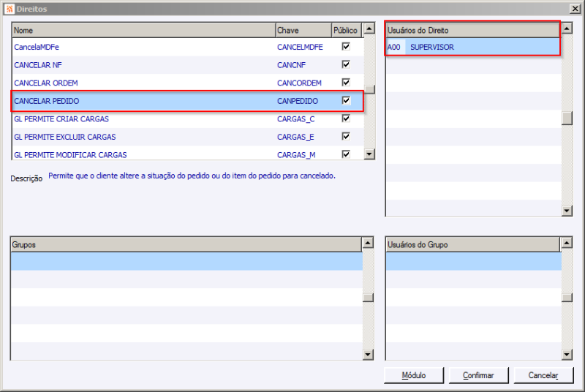Viewport: 585px width, 392px height.
Task: Toggle Público checkbox for CancelaMDFe
Action: [346, 46]
